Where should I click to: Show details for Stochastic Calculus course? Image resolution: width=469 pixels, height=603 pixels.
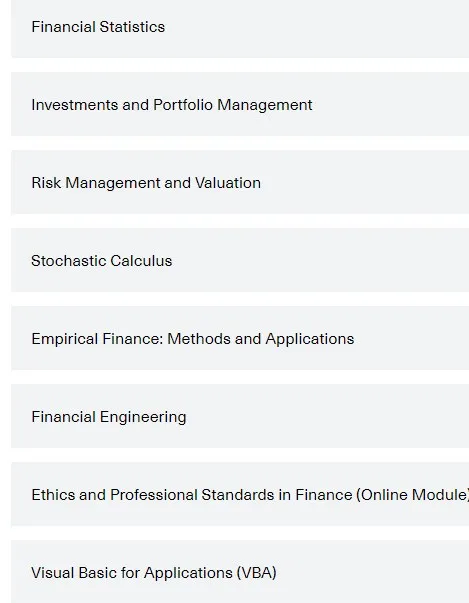(240, 260)
